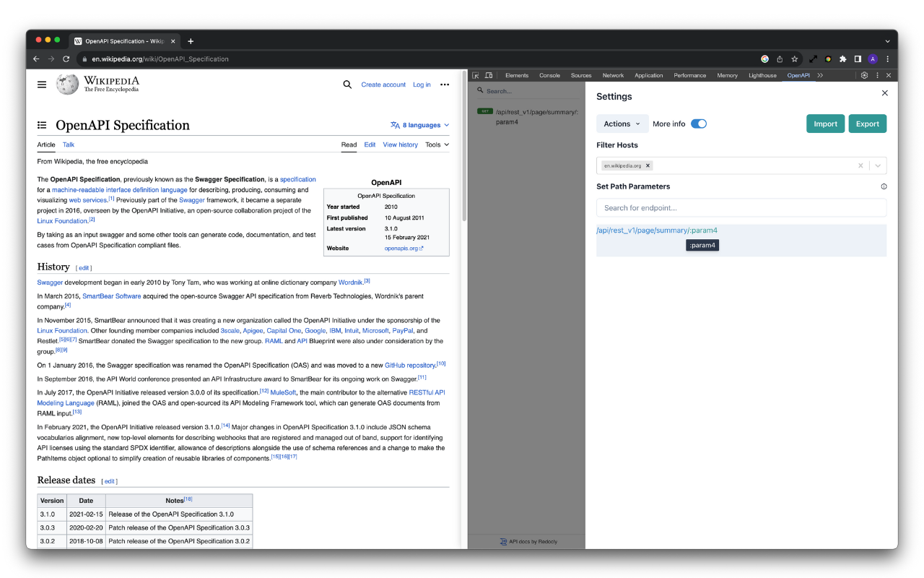The image size is (924, 578).
Task: Select the inspect element tool in DevTools
Action: tap(475, 74)
